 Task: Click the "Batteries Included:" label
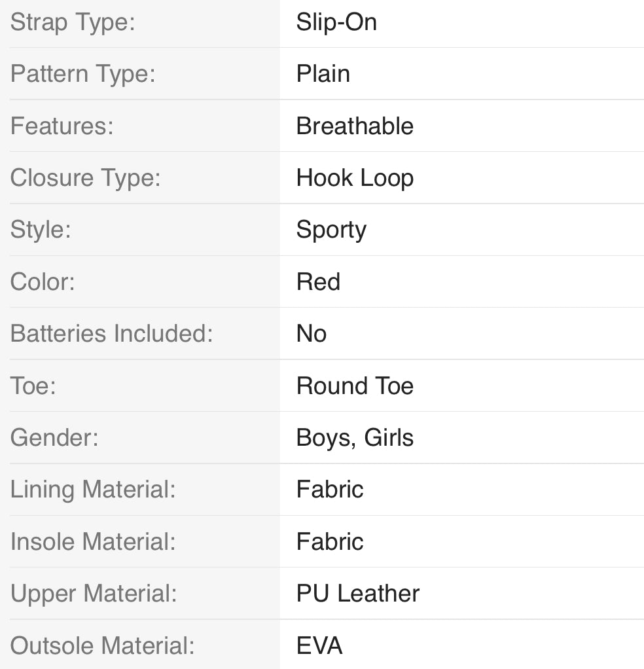[112, 333]
